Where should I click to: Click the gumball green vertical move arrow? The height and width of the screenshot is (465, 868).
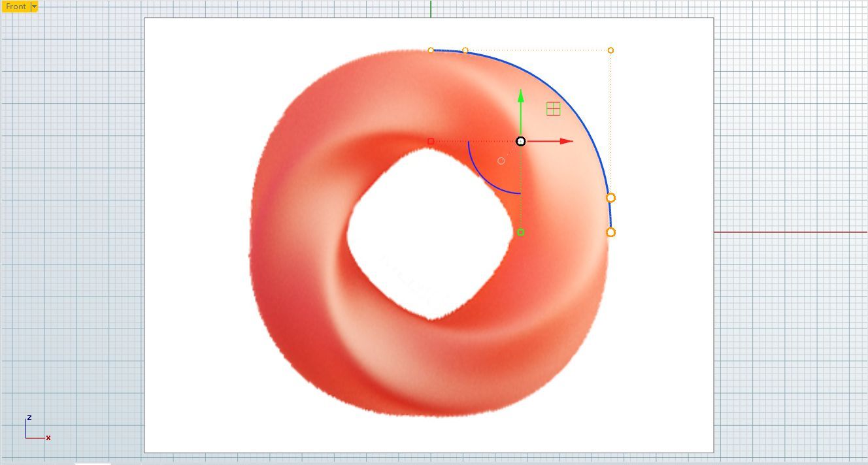pyautogui.click(x=521, y=97)
